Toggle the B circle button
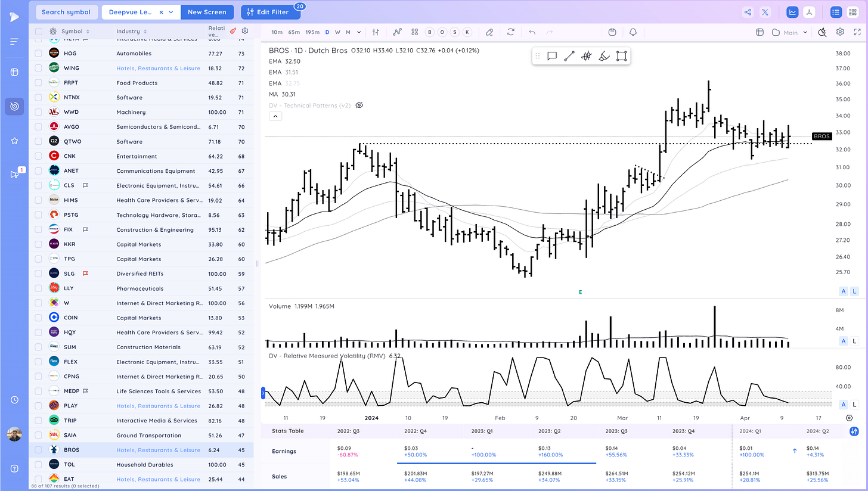The height and width of the screenshot is (491, 868). (430, 32)
